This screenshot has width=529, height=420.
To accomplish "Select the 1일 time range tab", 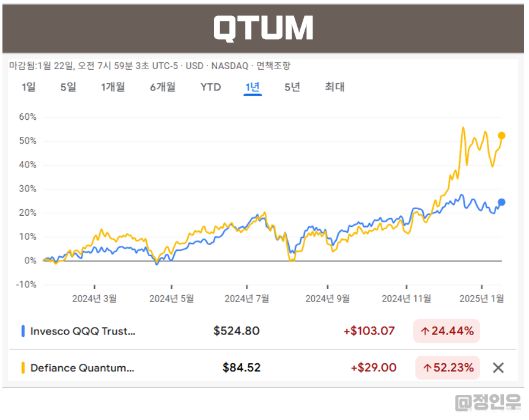I will point(29,87).
